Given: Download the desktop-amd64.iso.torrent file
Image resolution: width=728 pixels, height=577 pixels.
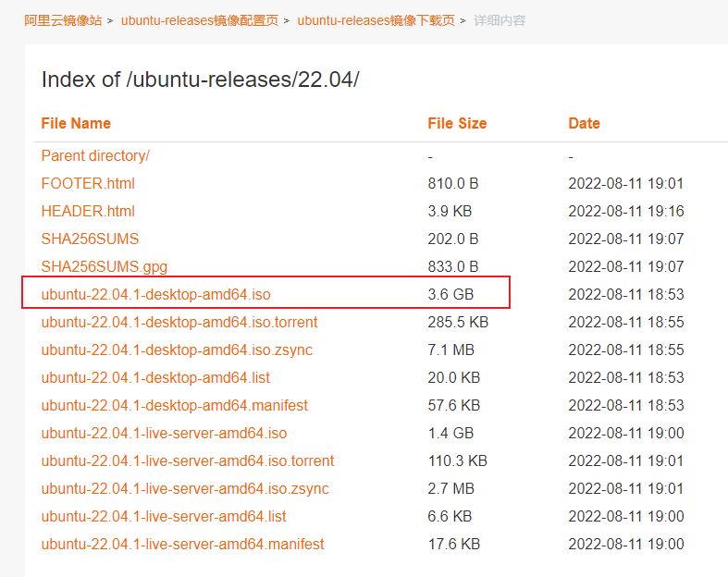Looking at the screenshot, I should click(179, 322).
